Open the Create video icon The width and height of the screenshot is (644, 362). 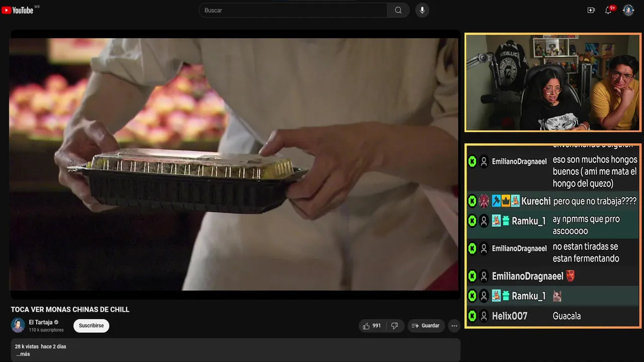click(591, 10)
